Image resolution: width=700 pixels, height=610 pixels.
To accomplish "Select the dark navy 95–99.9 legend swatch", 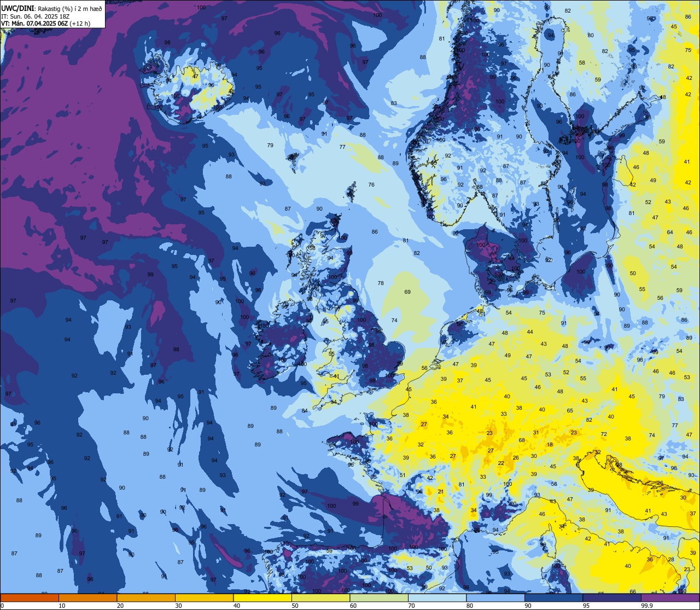I will pyautogui.click(x=612, y=597).
